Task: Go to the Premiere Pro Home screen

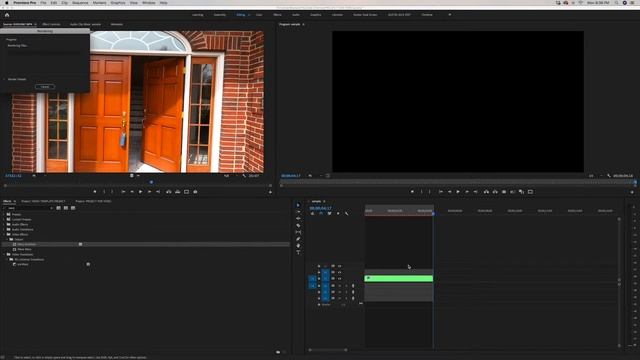Action: (x=7, y=15)
